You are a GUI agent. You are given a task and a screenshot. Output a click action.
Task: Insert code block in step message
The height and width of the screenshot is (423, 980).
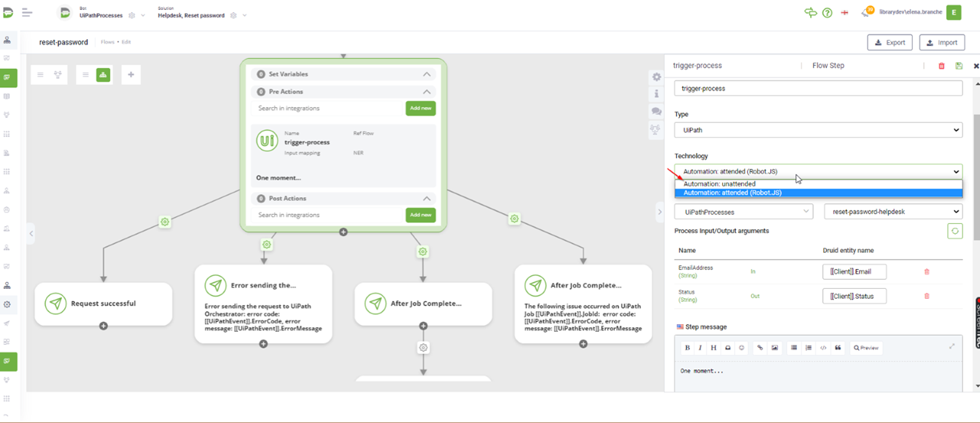point(823,348)
